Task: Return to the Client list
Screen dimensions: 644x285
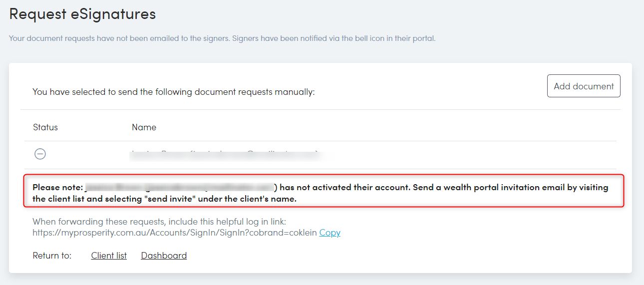Action: point(109,256)
